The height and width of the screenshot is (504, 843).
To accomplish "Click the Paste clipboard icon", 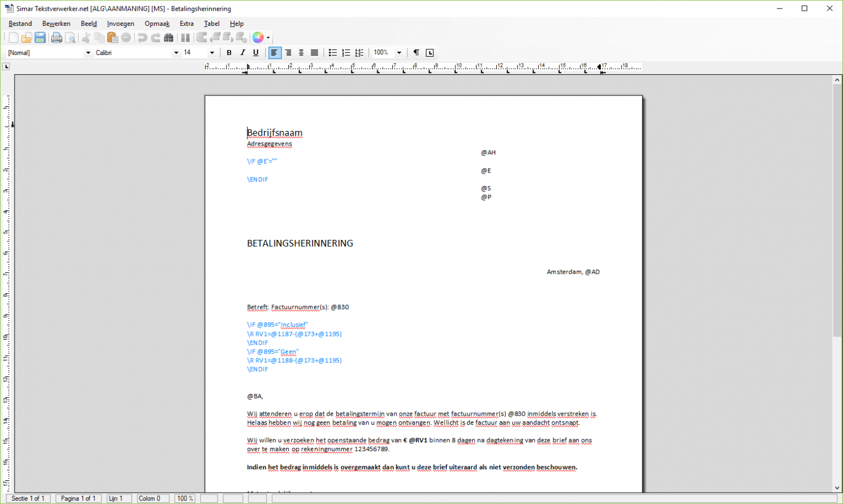I will click(112, 38).
